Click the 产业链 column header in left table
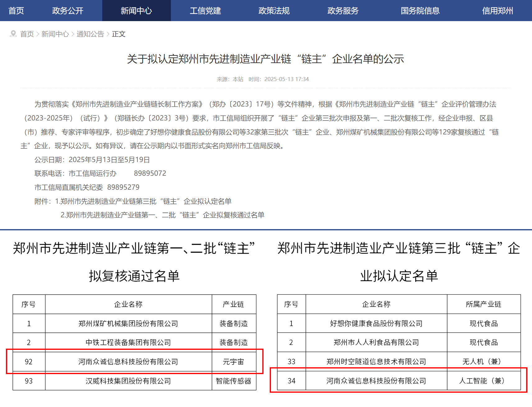532x407 pixels. [234, 304]
